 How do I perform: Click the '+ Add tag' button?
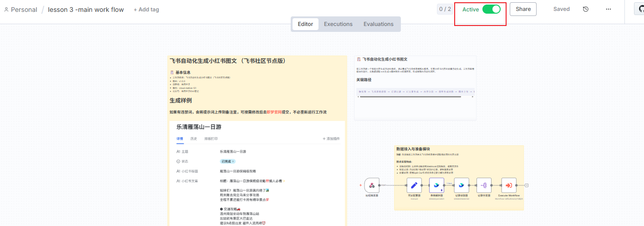[146, 10]
